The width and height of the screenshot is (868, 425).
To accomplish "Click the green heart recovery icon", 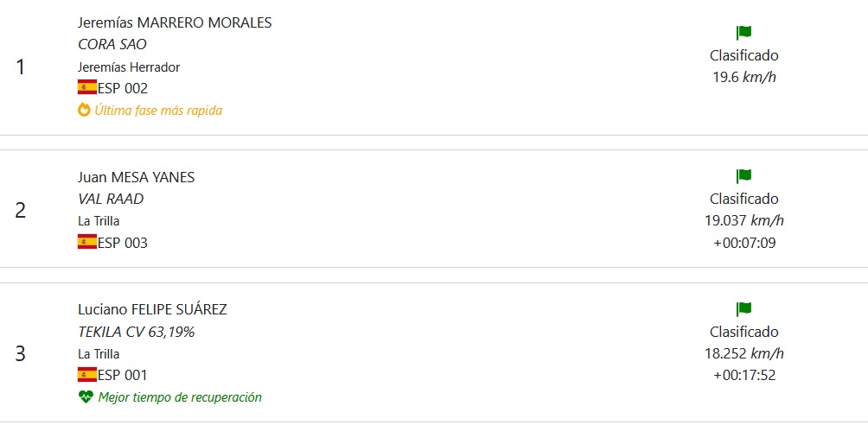I will 85,397.
